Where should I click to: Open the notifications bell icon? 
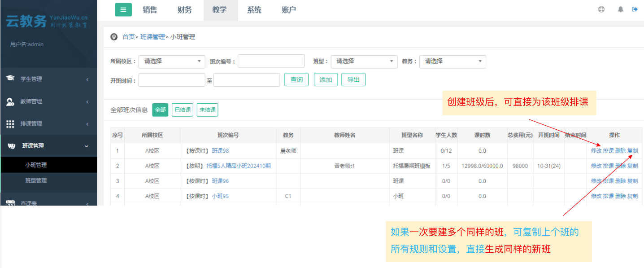[621, 9]
